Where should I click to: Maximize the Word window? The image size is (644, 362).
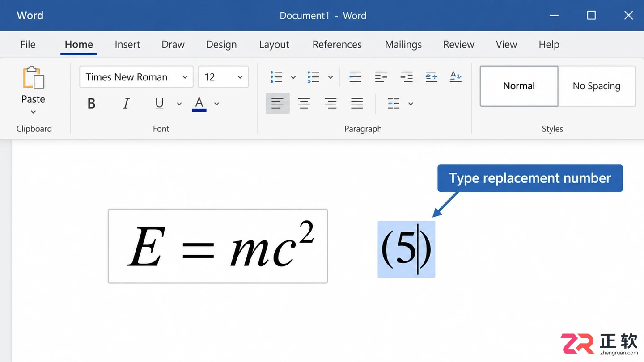click(x=591, y=15)
